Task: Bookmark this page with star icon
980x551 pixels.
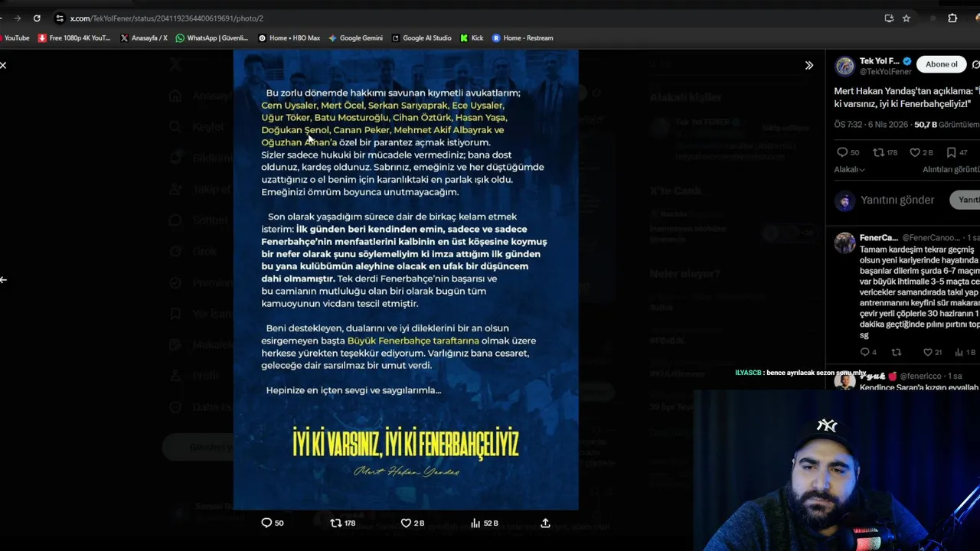Action: 906,18
